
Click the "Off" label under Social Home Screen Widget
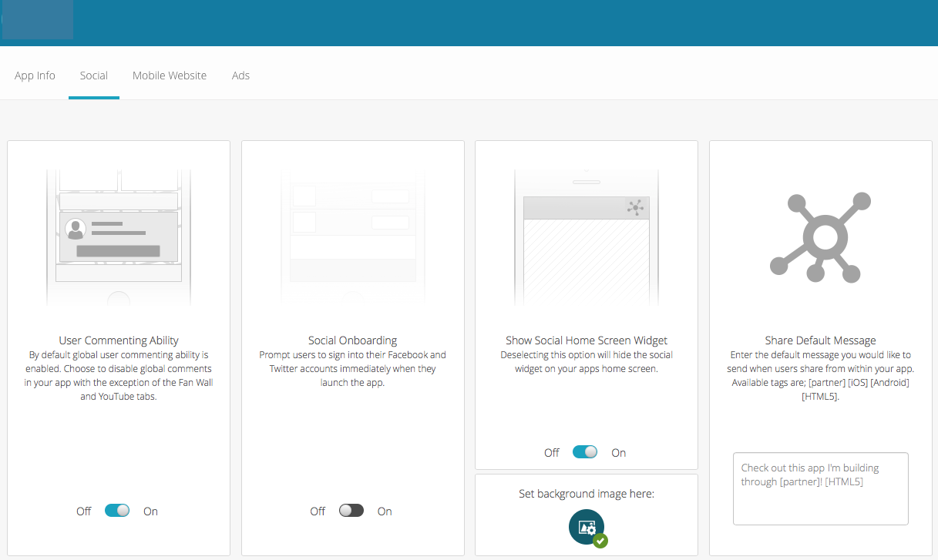pos(552,453)
